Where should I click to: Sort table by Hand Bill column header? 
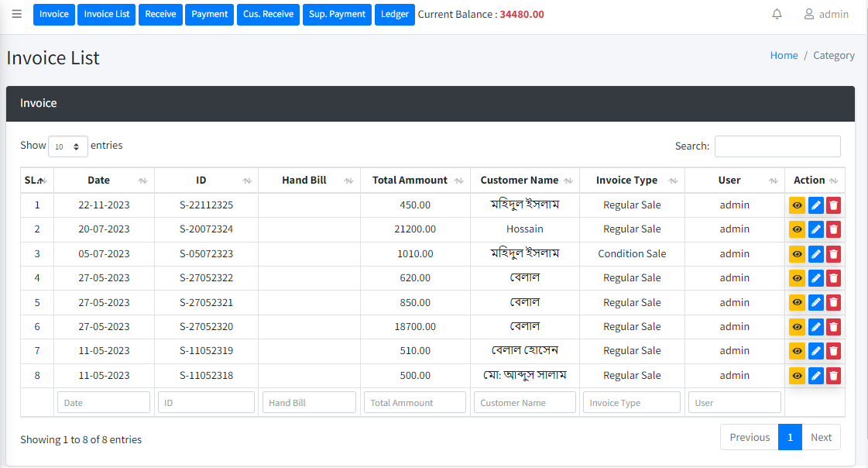point(309,180)
